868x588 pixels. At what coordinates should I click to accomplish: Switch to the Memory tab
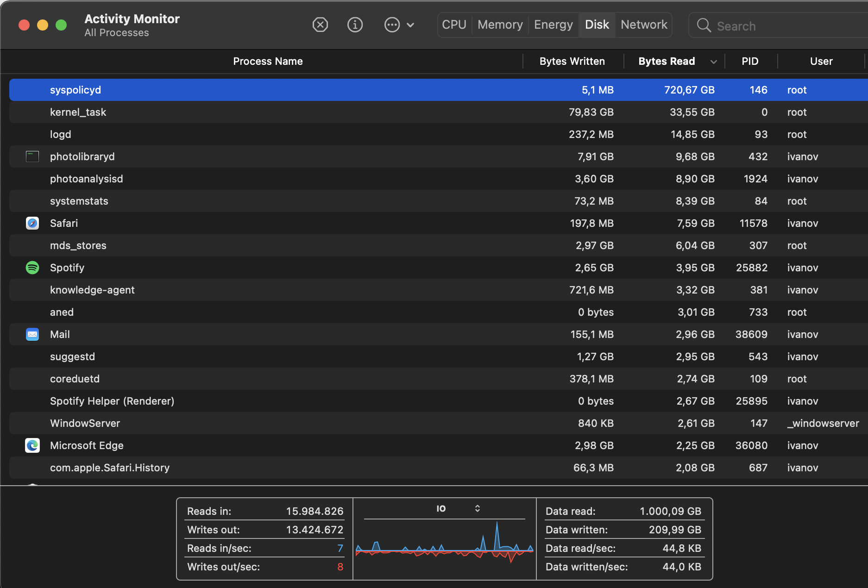point(500,25)
